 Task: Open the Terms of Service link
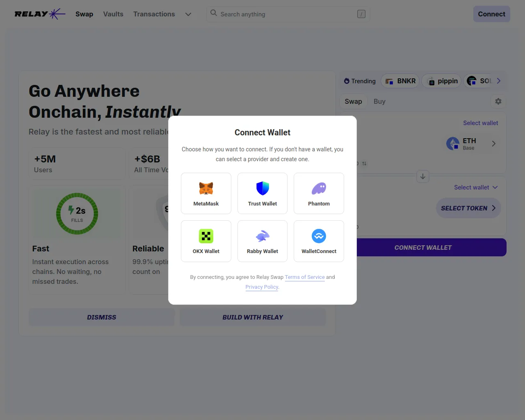305,277
